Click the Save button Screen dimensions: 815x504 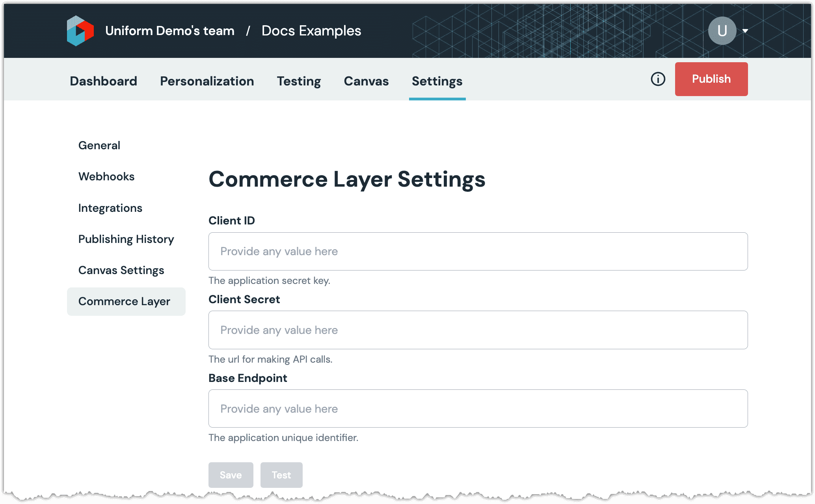(x=231, y=475)
